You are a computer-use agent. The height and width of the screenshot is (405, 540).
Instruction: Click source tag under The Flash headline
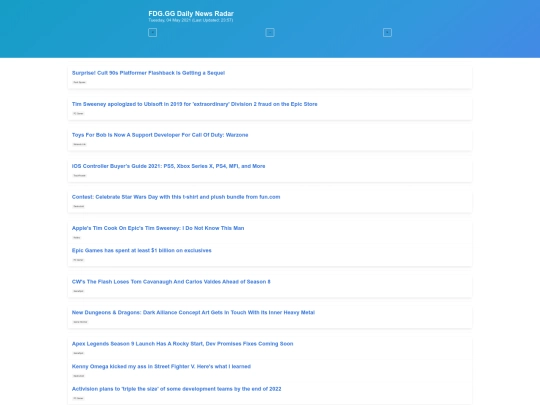pyautogui.click(x=79, y=291)
